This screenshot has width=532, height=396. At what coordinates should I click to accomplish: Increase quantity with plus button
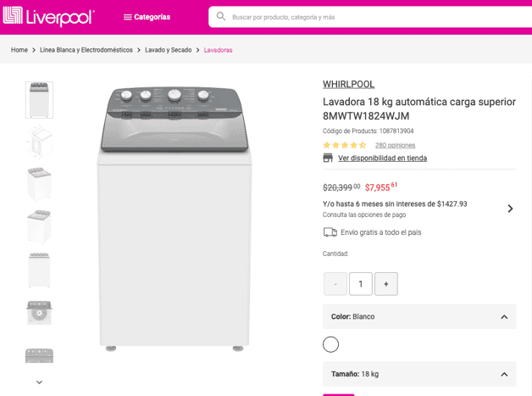coord(386,284)
